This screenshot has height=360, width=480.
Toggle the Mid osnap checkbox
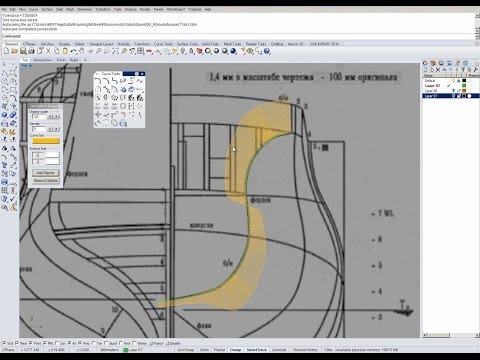(45, 343)
